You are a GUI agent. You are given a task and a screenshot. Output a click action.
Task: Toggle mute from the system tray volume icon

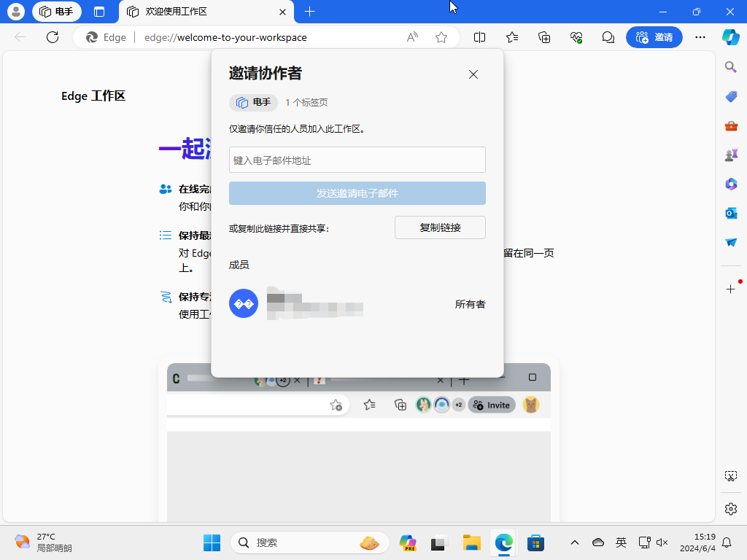[x=662, y=542]
